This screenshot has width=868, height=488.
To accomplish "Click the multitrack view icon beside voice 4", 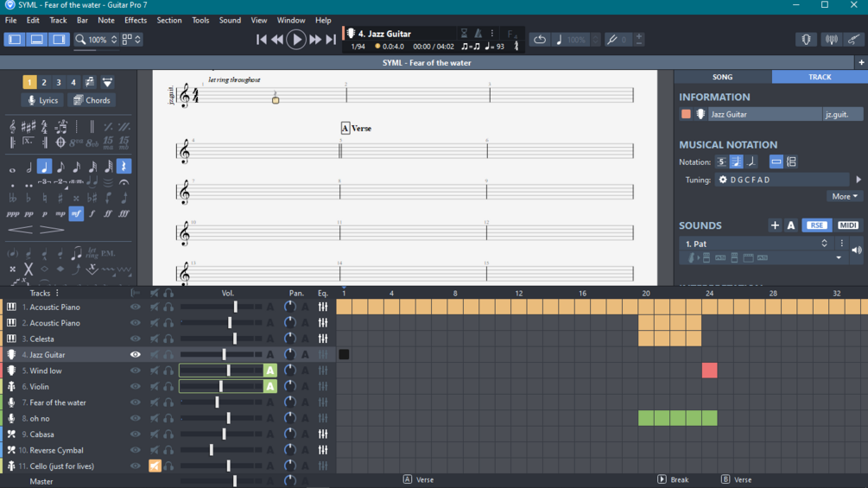I will point(90,82).
